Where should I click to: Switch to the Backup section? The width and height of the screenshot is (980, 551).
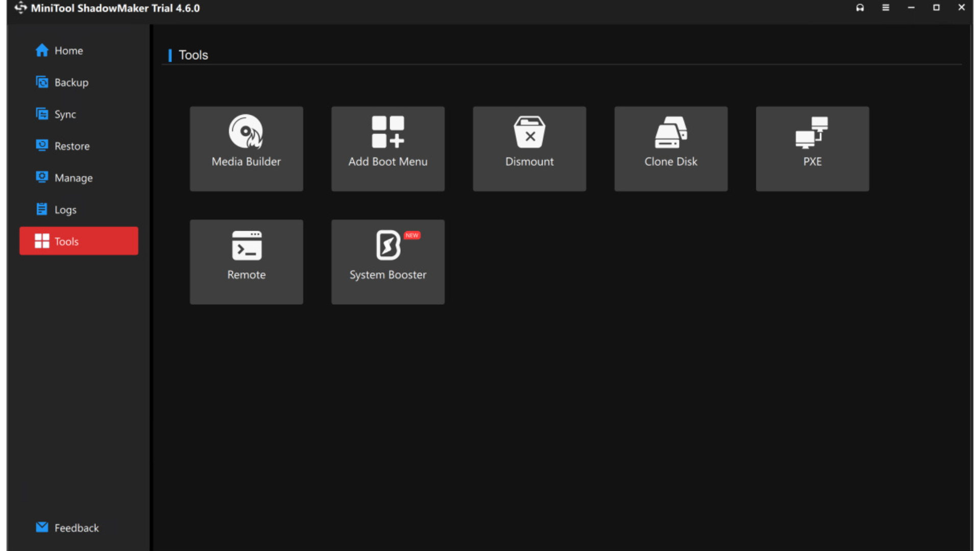click(x=71, y=83)
